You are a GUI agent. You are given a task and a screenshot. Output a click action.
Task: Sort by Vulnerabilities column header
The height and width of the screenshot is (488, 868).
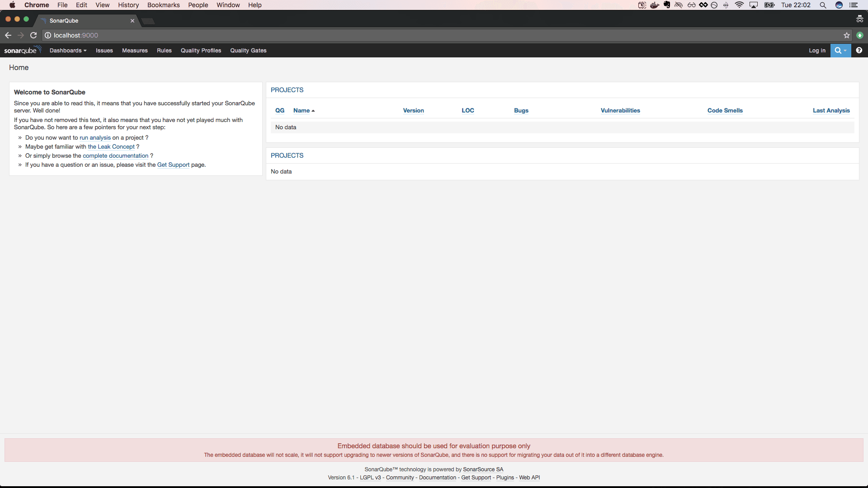coord(620,111)
